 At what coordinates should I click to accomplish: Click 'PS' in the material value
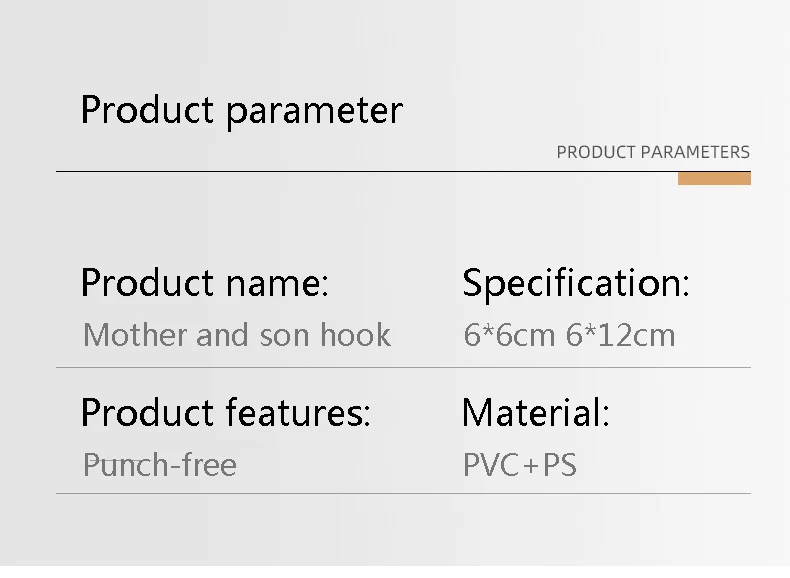point(559,465)
